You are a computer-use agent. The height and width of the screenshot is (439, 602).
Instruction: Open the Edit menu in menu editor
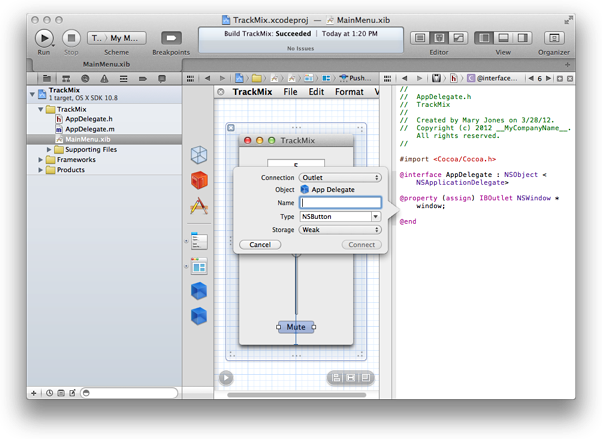(x=316, y=92)
